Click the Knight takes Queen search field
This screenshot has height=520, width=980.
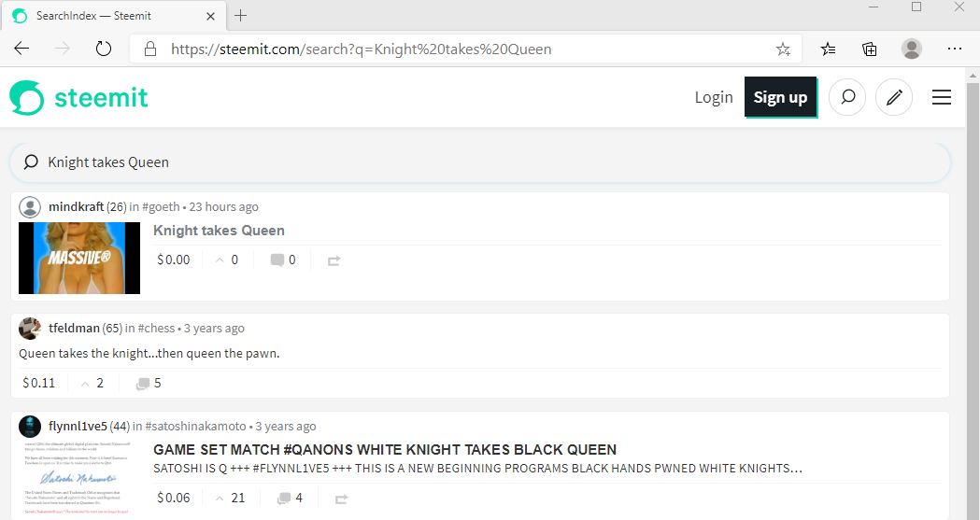coord(480,162)
